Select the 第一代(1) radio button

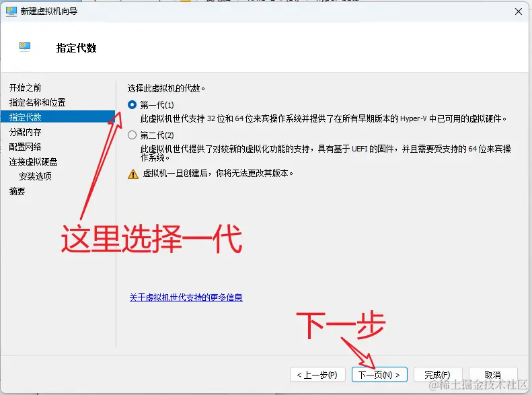(132, 105)
